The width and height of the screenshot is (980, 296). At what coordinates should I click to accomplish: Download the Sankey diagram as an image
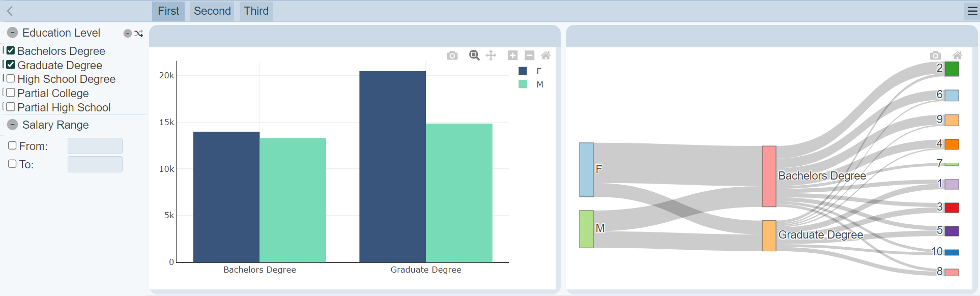[935, 55]
